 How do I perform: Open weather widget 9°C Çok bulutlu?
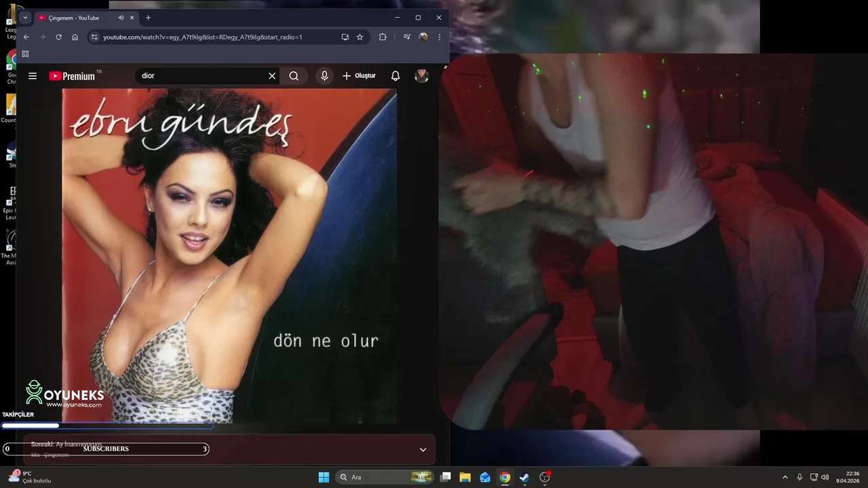[x=29, y=477]
